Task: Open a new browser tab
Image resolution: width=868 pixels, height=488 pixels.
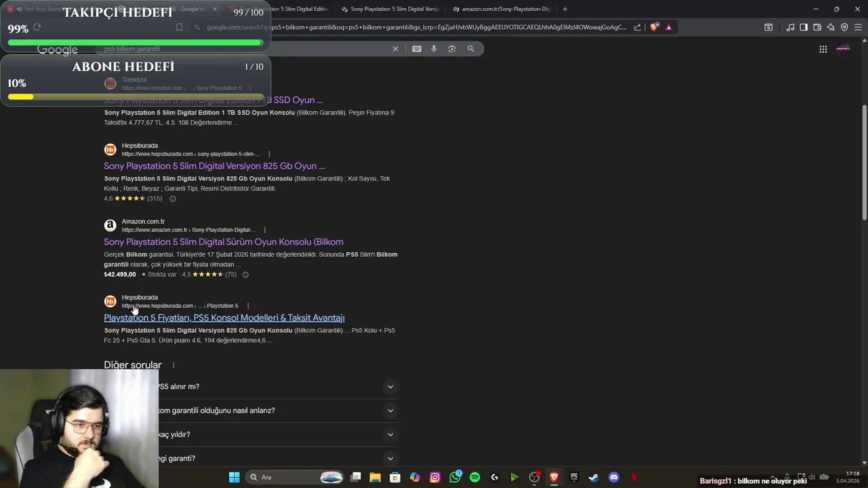Action: click(x=565, y=9)
